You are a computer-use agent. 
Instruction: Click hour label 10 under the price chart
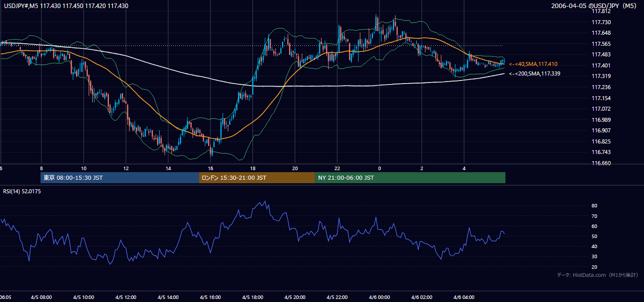[x=84, y=168]
